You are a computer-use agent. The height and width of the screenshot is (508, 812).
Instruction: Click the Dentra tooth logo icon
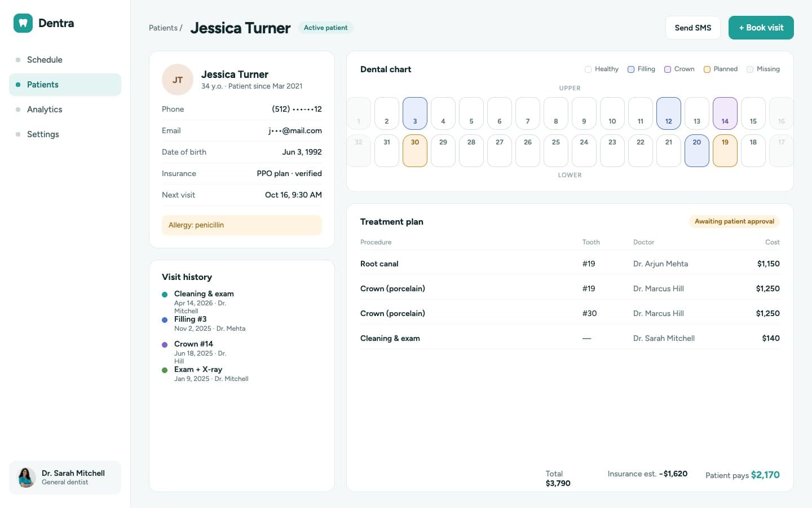coord(23,23)
